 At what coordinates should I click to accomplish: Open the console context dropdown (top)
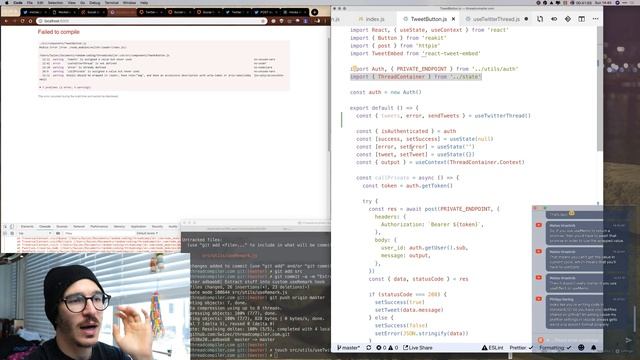pos(35,233)
